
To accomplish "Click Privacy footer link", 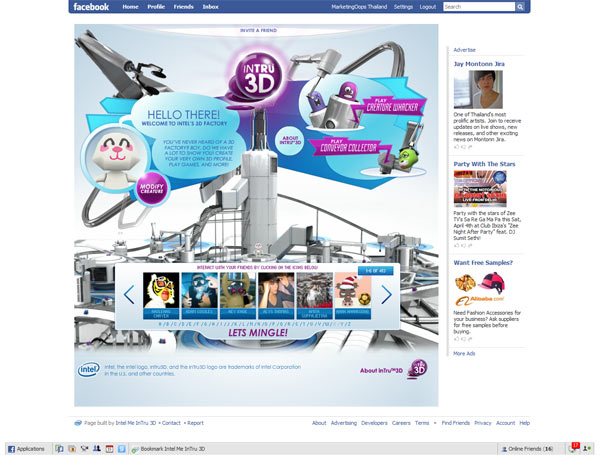I will pos(483,423).
